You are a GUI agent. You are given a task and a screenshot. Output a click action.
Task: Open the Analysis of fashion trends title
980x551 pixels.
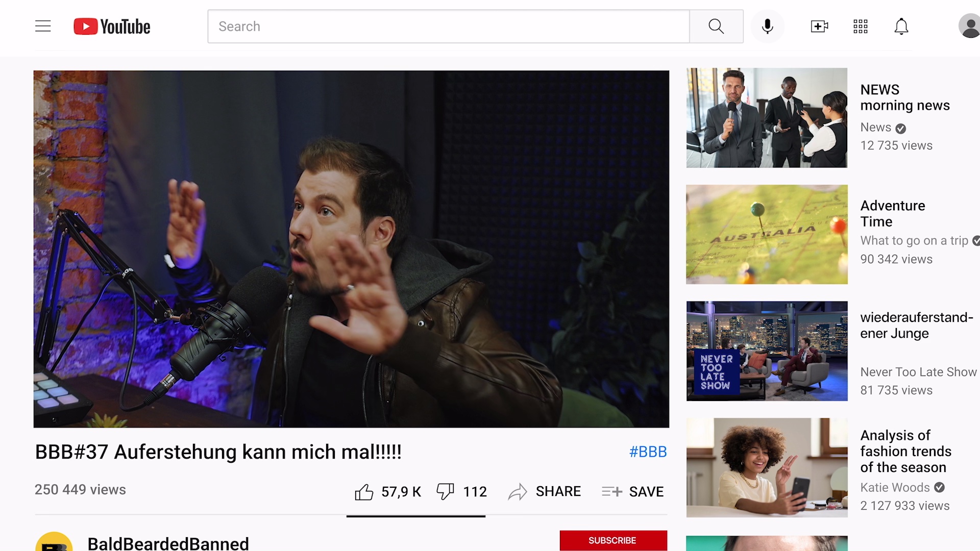(905, 451)
